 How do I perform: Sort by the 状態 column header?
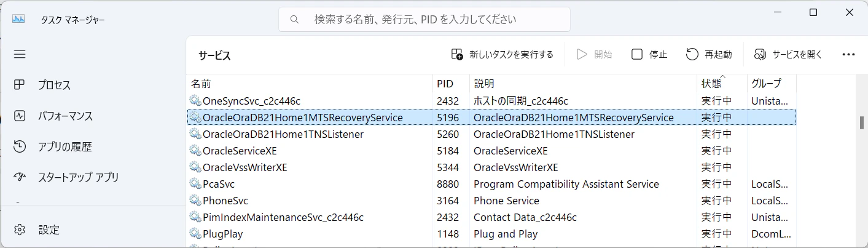pyautogui.click(x=722, y=83)
